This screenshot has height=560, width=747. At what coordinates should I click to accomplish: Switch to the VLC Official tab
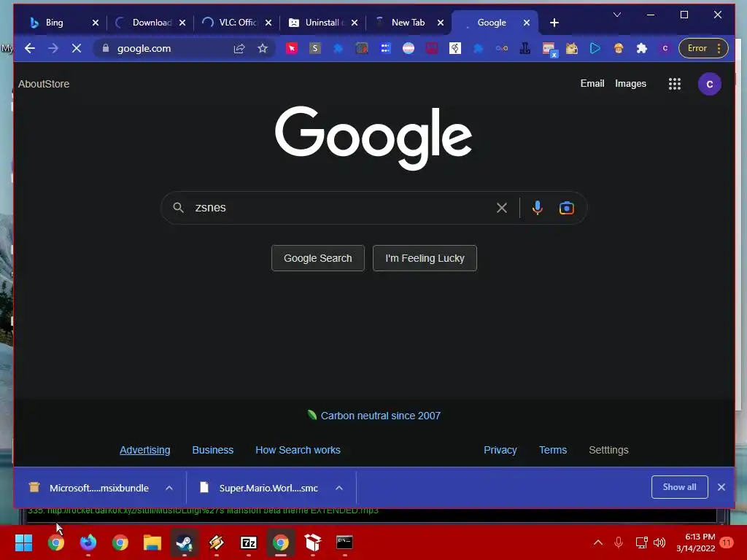coord(237,23)
